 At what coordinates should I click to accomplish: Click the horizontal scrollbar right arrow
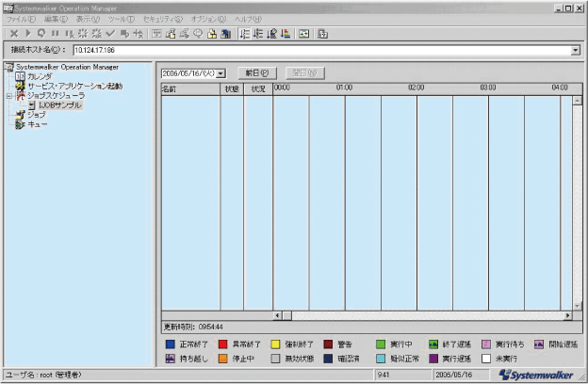[x=568, y=315]
